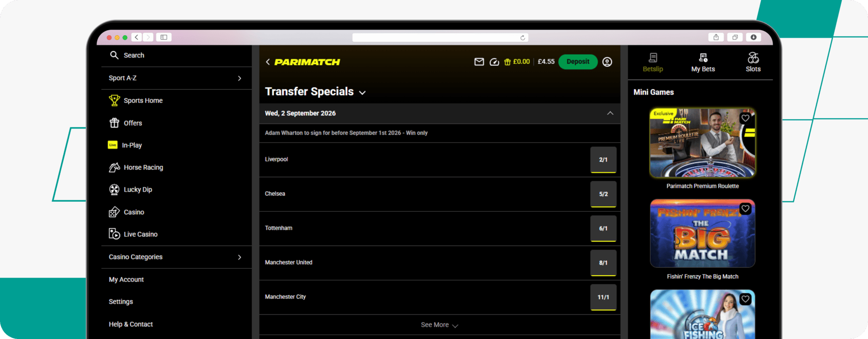Click browser back arrow button
The height and width of the screenshot is (339, 868).
(x=137, y=37)
